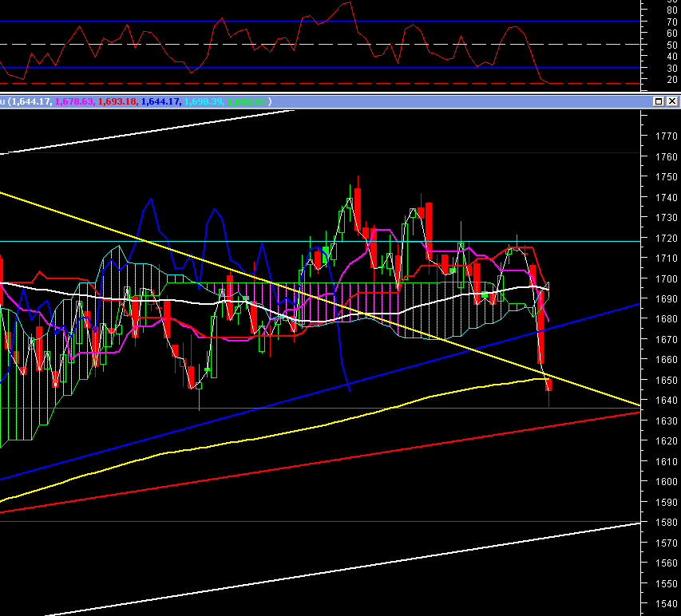Click the 1760 price axis label
The height and width of the screenshot is (616, 681).
pos(667,156)
